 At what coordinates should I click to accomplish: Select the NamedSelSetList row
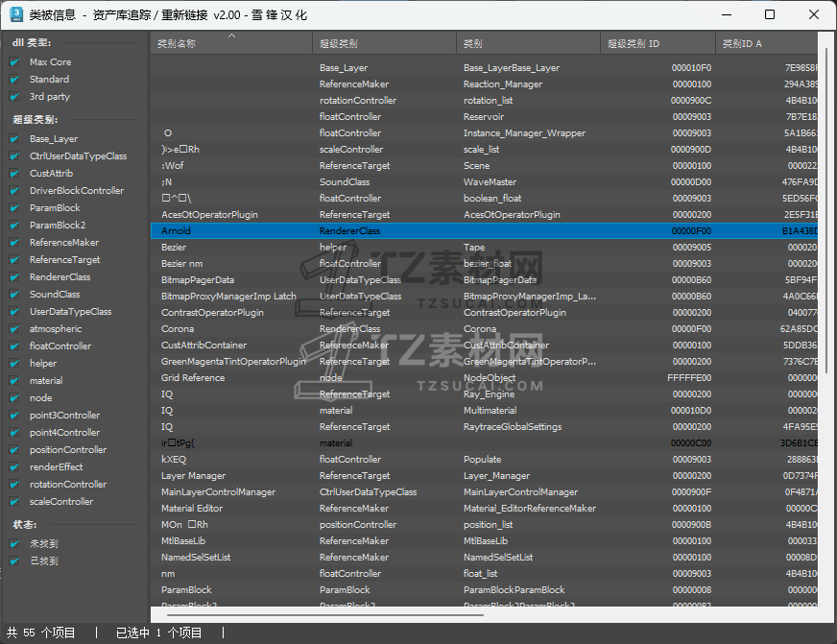pos(484,557)
